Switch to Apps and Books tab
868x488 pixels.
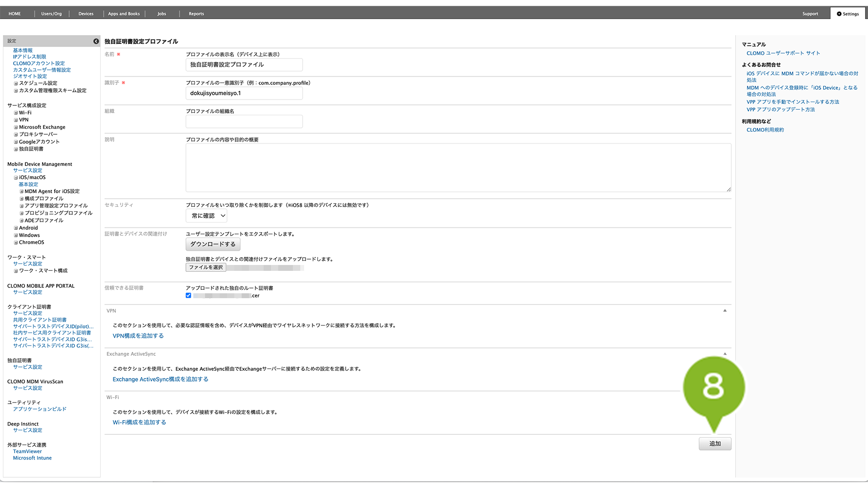click(x=124, y=14)
